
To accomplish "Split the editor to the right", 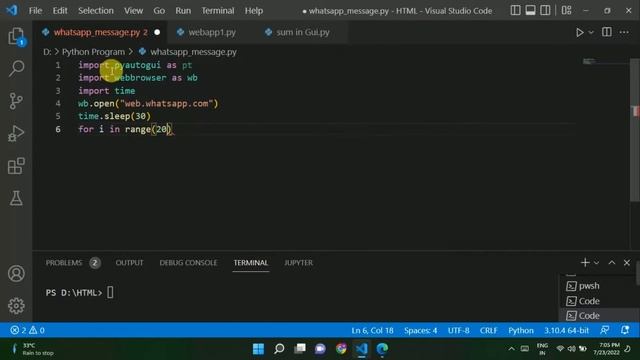I will (x=607, y=32).
